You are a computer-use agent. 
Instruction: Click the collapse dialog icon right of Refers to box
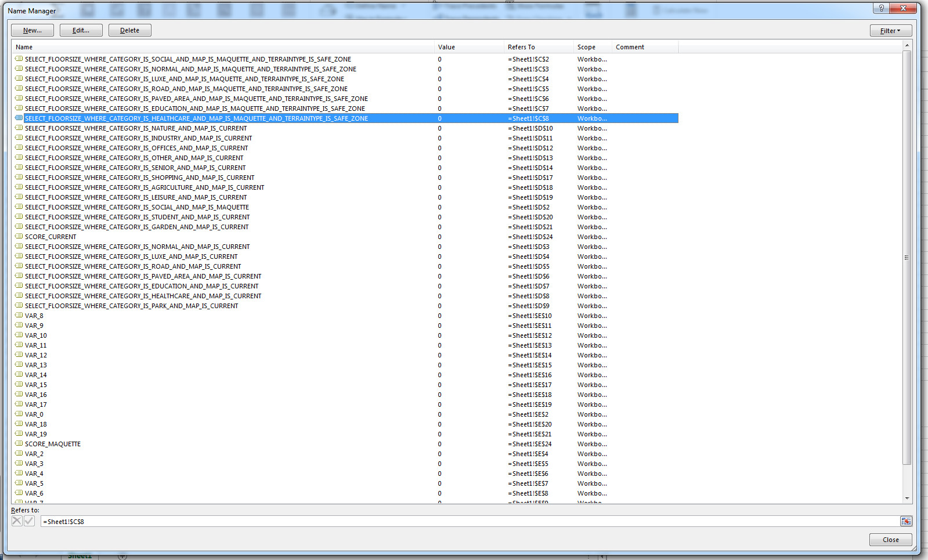(905, 521)
